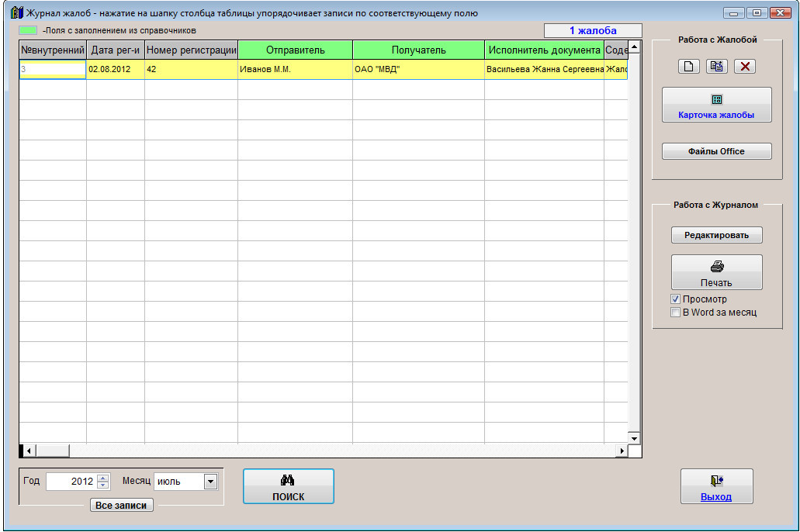
Task: Start a search with the ПОИСК button
Action: point(289,486)
